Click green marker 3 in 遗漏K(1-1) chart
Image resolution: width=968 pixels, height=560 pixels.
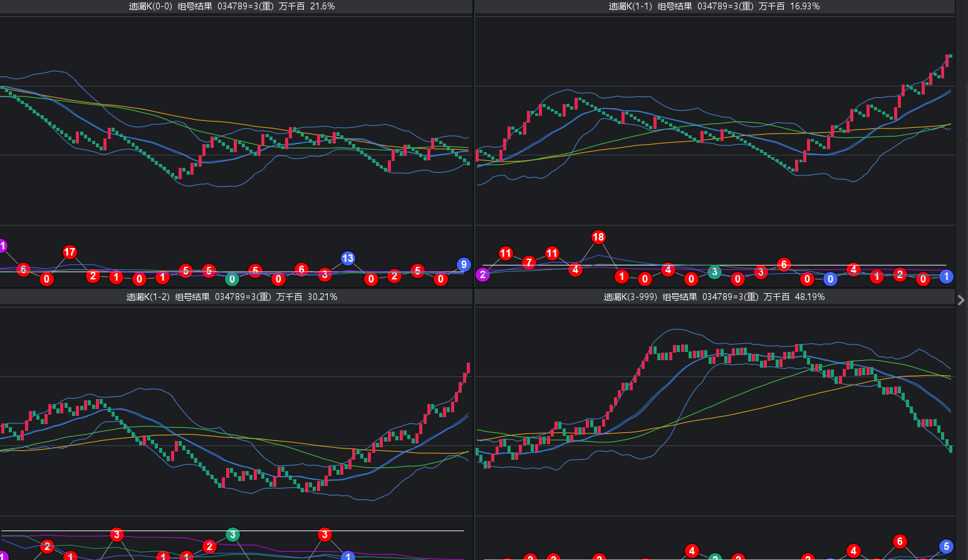coord(714,272)
